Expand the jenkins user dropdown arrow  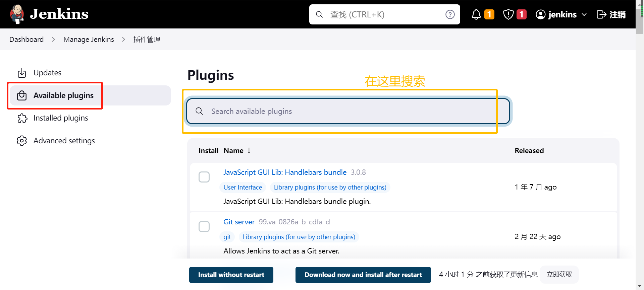584,15
